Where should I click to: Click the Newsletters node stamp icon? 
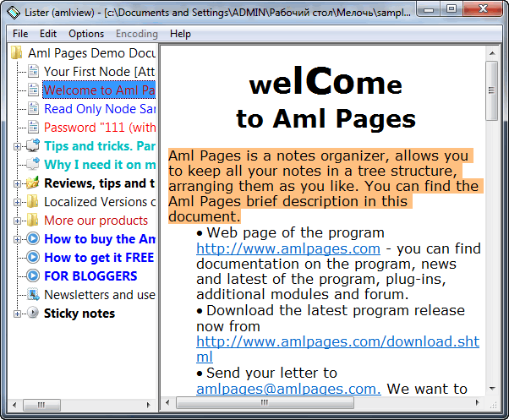33,294
